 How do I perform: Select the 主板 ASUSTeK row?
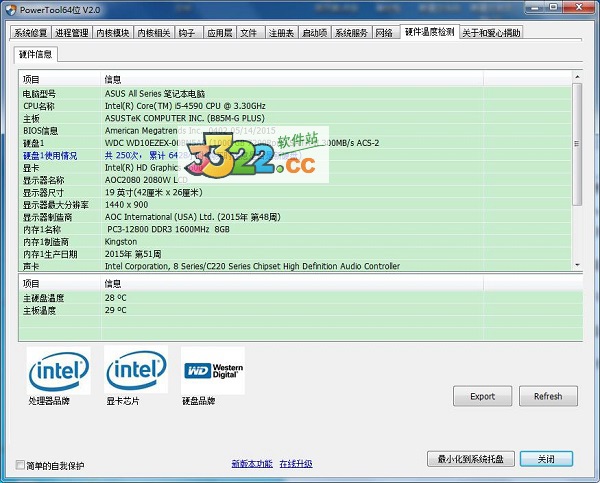coord(295,118)
